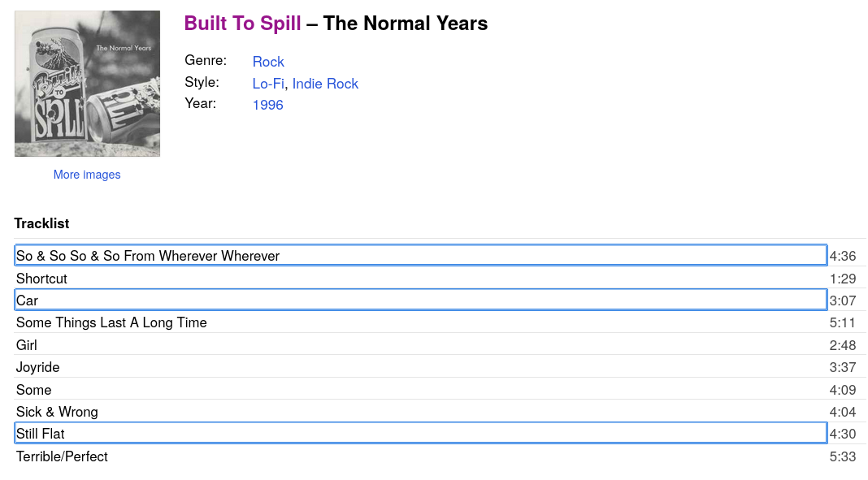Click the Terrible/Perfect track title
This screenshot has height=480, width=868.
pyautogui.click(x=62, y=456)
